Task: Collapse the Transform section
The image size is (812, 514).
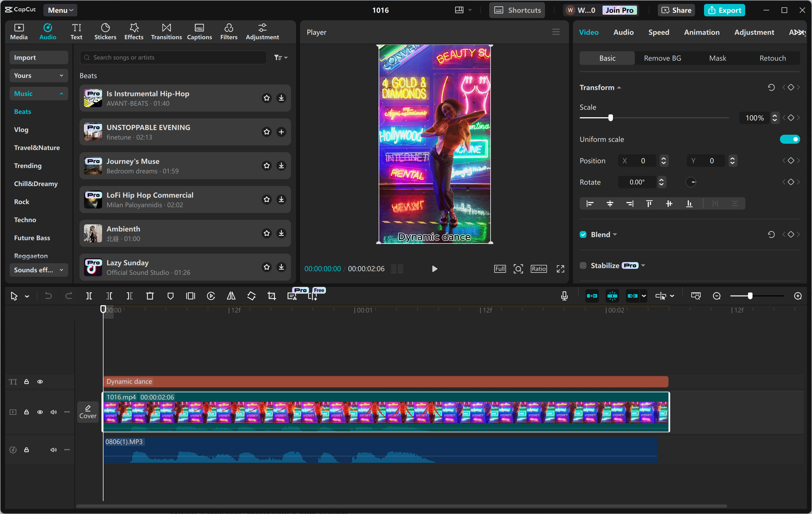Action: click(x=619, y=87)
